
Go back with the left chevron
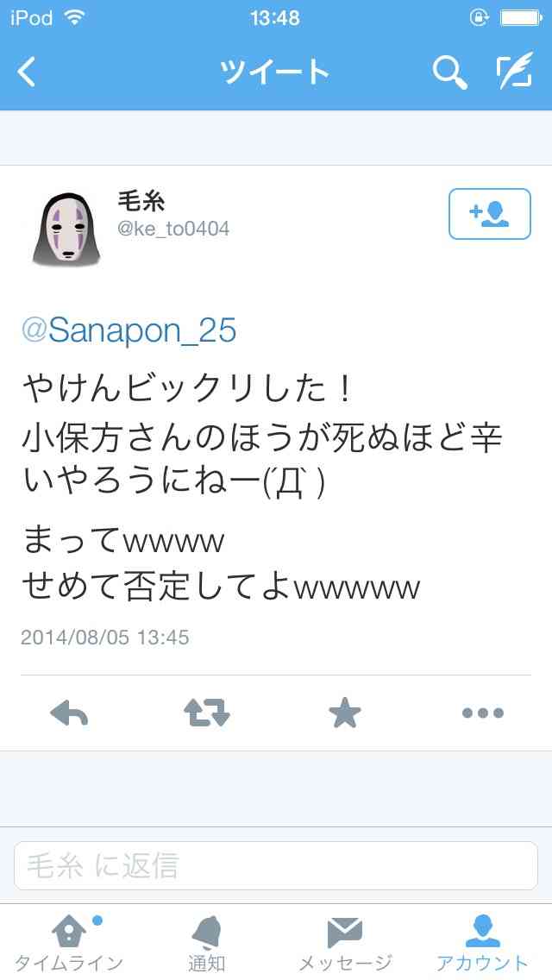pyautogui.click(x=26, y=72)
